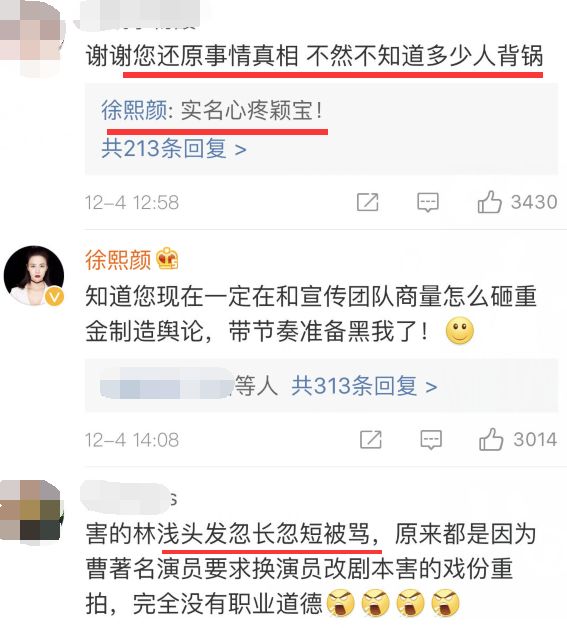The image size is (567, 628).
Task: Select 徐熙颜's comment about 宣传团队
Action: point(311,314)
